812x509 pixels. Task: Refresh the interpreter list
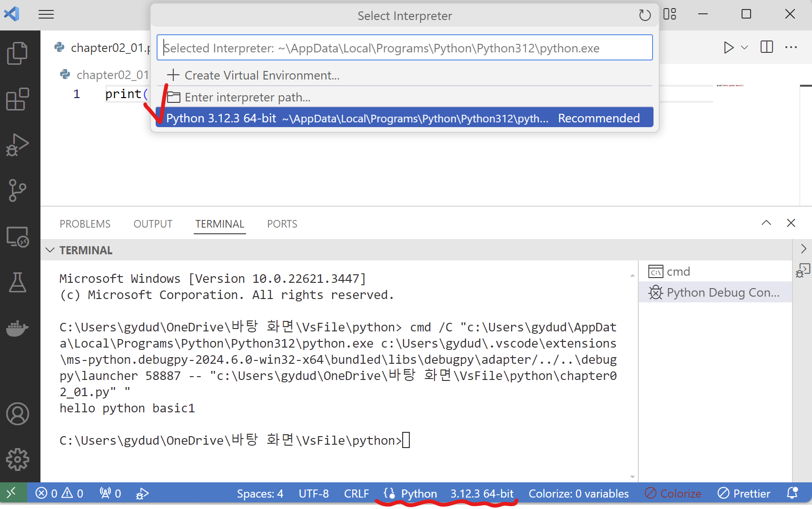(x=644, y=15)
